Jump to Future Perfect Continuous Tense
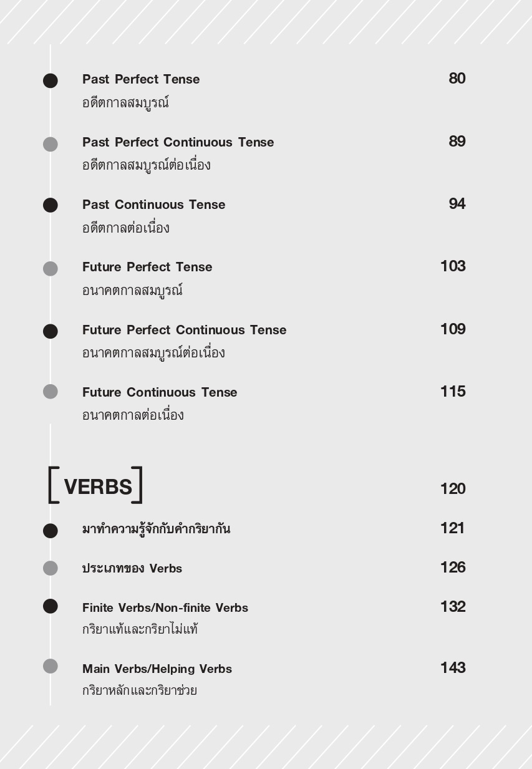This screenshot has height=769, width=532. point(184,330)
